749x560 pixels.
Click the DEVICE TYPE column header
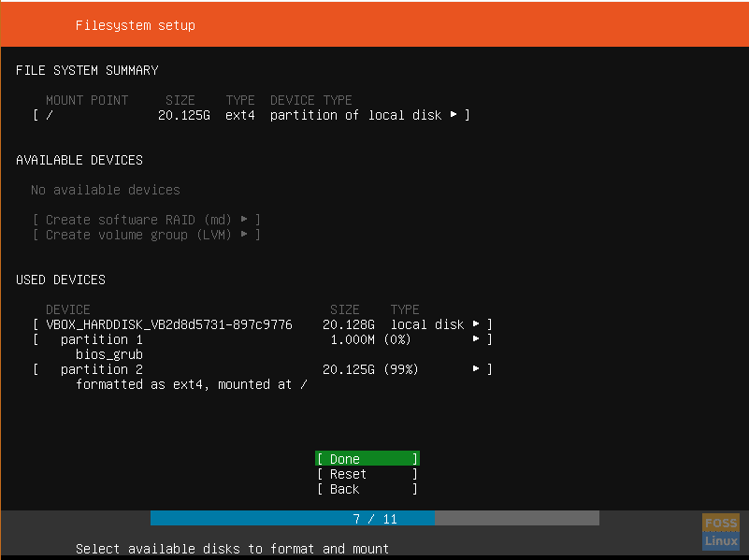click(x=311, y=100)
